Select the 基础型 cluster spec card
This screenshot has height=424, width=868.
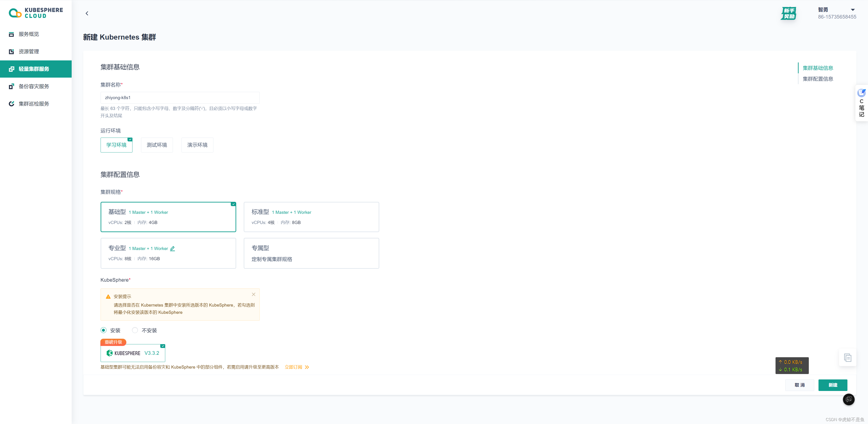168,217
